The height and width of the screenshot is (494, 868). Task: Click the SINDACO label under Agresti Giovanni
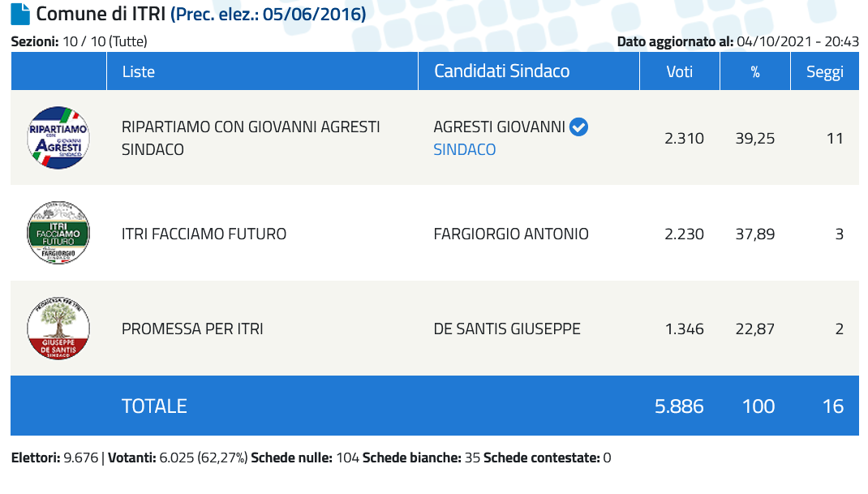[x=465, y=149]
